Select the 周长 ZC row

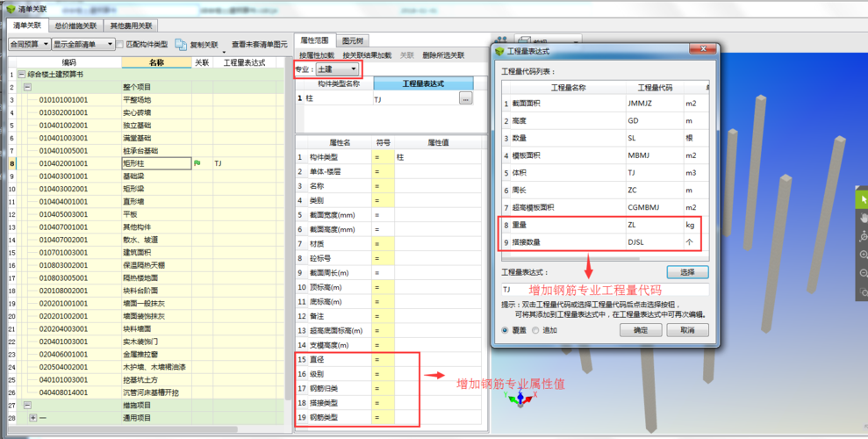(605, 190)
